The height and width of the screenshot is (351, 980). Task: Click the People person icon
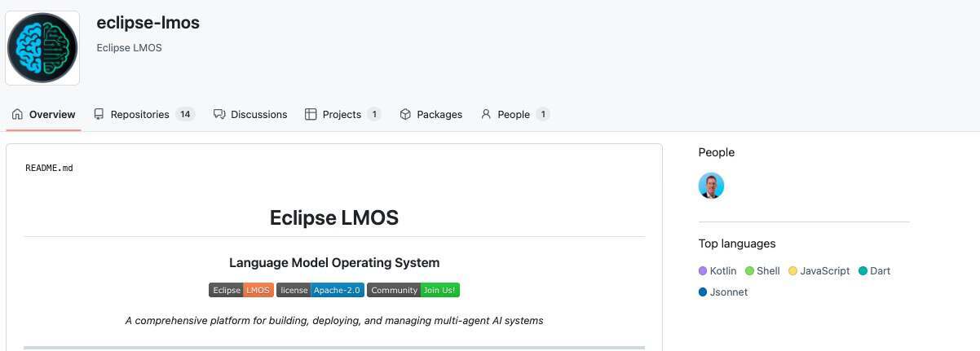click(x=486, y=115)
